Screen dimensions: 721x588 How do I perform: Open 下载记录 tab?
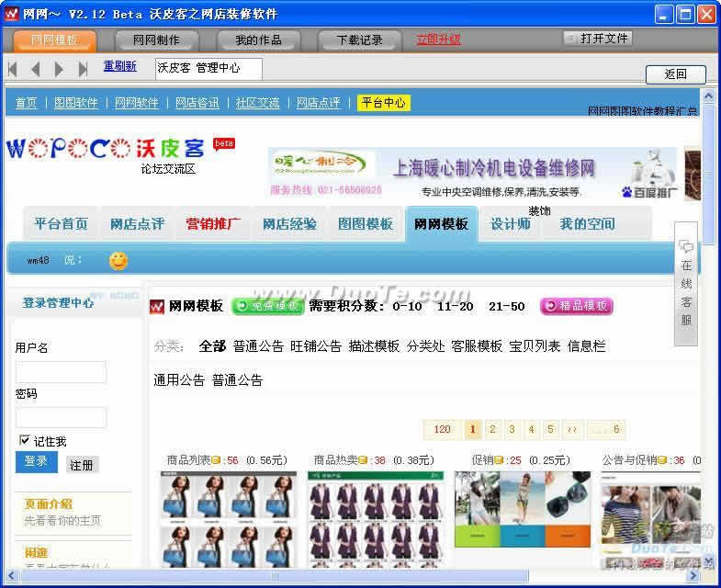359,40
